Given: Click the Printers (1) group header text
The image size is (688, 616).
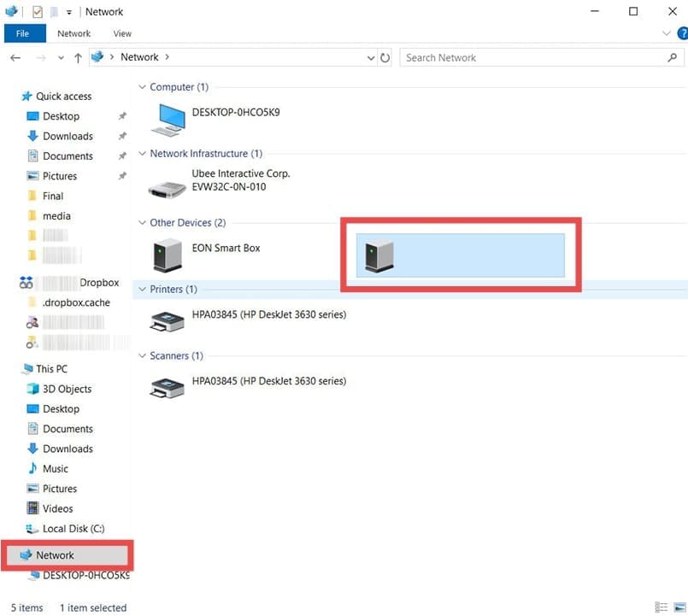Looking at the screenshot, I should (x=173, y=289).
